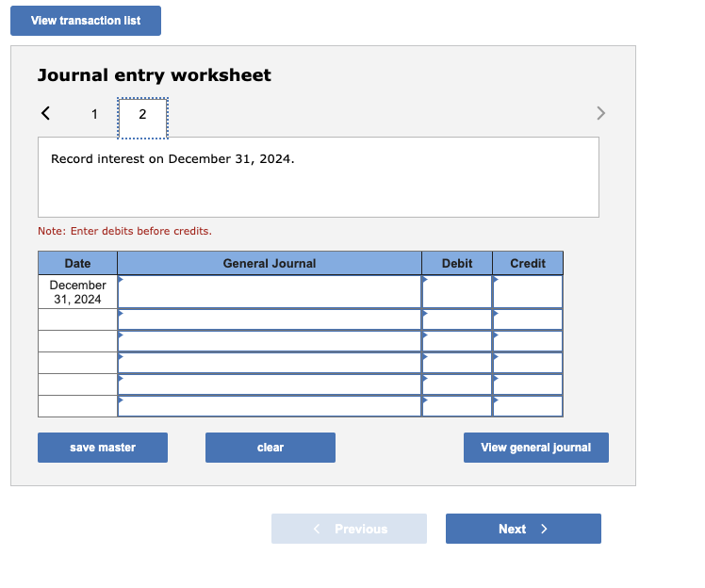The image size is (705, 588).
Task: Click Debit field in second journal row
Action: pos(457,319)
